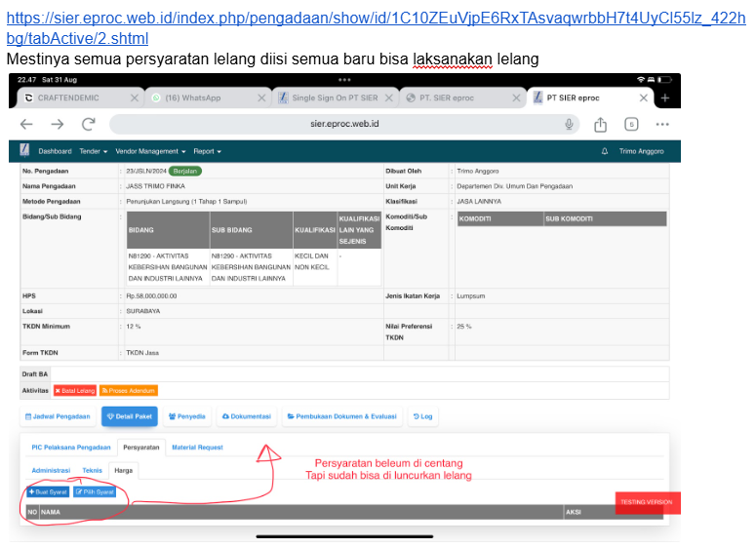Select the Administrasi sub-tab
Screen dimensions: 756x548
click(x=51, y=470)
